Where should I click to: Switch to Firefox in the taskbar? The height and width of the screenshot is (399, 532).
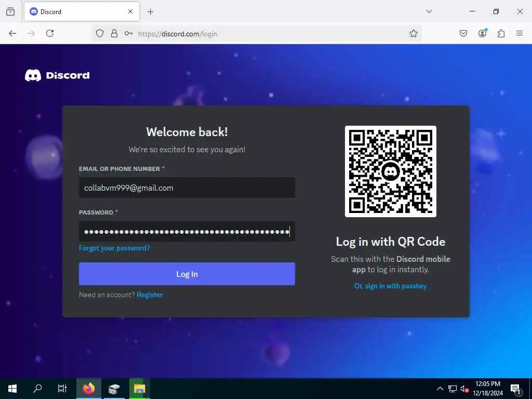click(x=89, y=389)
